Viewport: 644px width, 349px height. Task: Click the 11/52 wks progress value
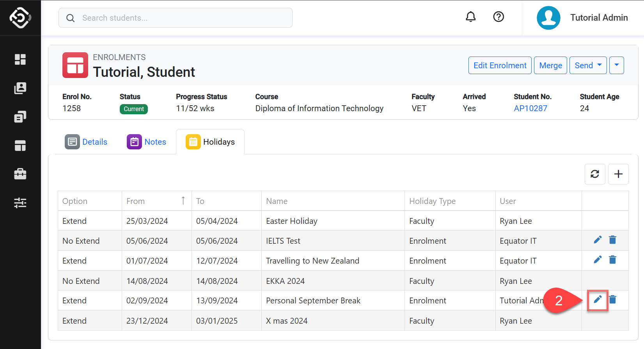coord(195,108)
